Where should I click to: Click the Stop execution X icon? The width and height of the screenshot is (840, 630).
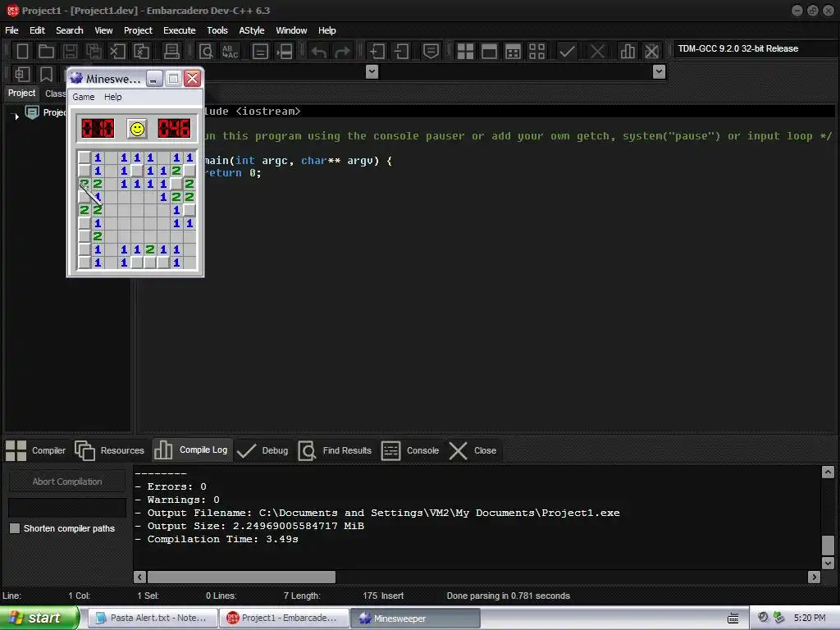pos(597,52)
